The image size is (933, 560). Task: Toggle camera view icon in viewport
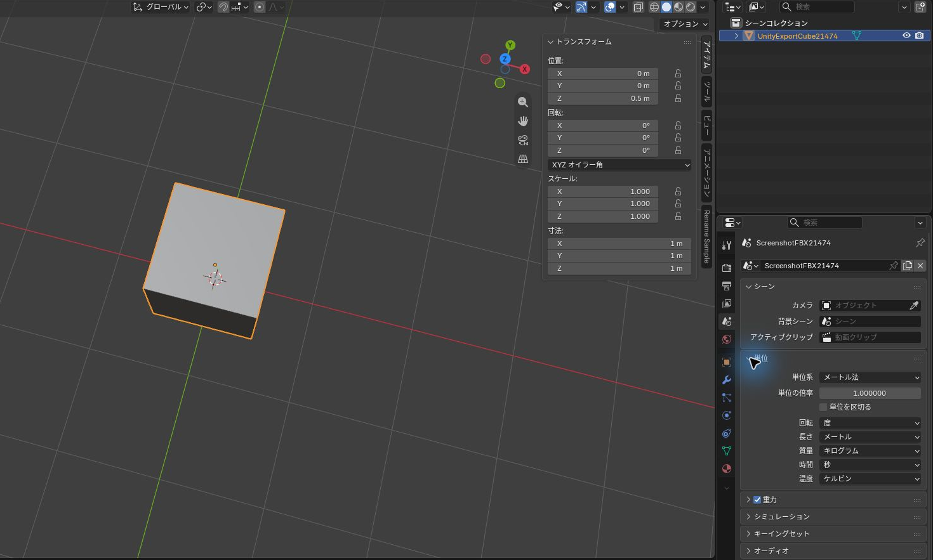[x=523, y=140]
